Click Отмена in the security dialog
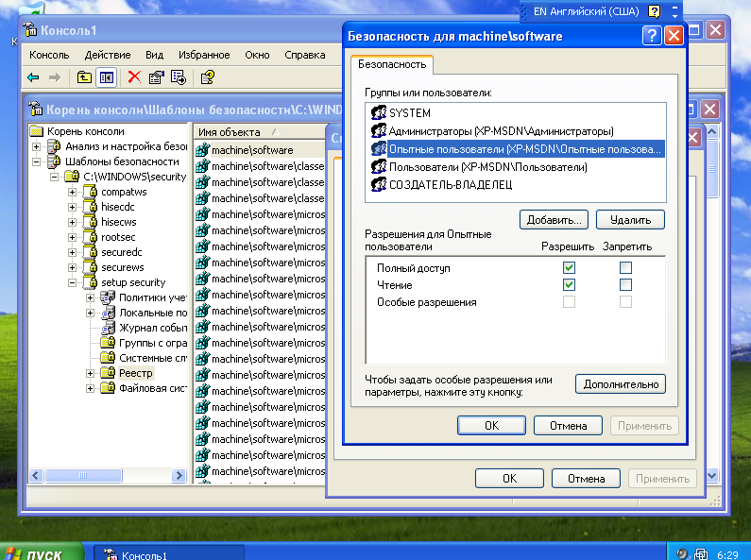751x560 pixels. 568,426
